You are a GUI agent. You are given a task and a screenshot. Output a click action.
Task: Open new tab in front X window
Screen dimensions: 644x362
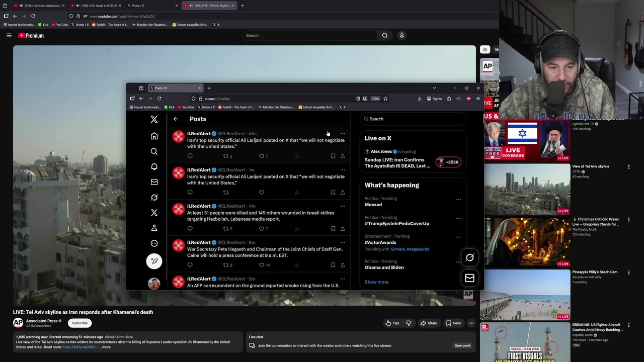coord(209,88)
